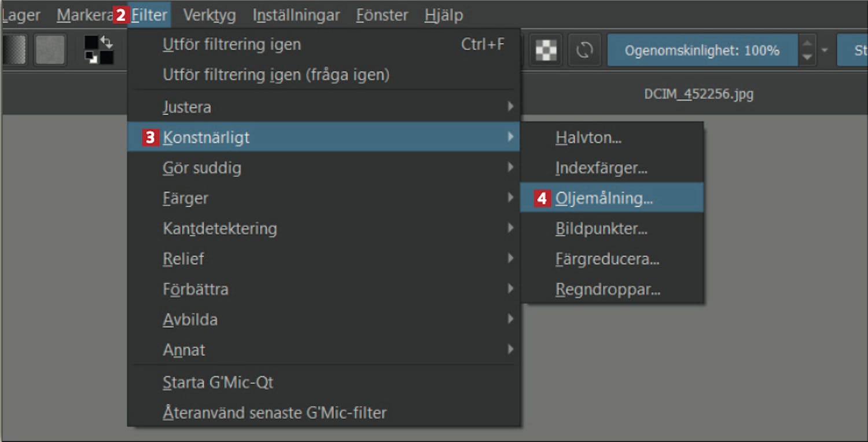Adjust the Ogenomskinlighet 100% slider
Viewport: 868px width, 442px height.
[x=702, y=50]
